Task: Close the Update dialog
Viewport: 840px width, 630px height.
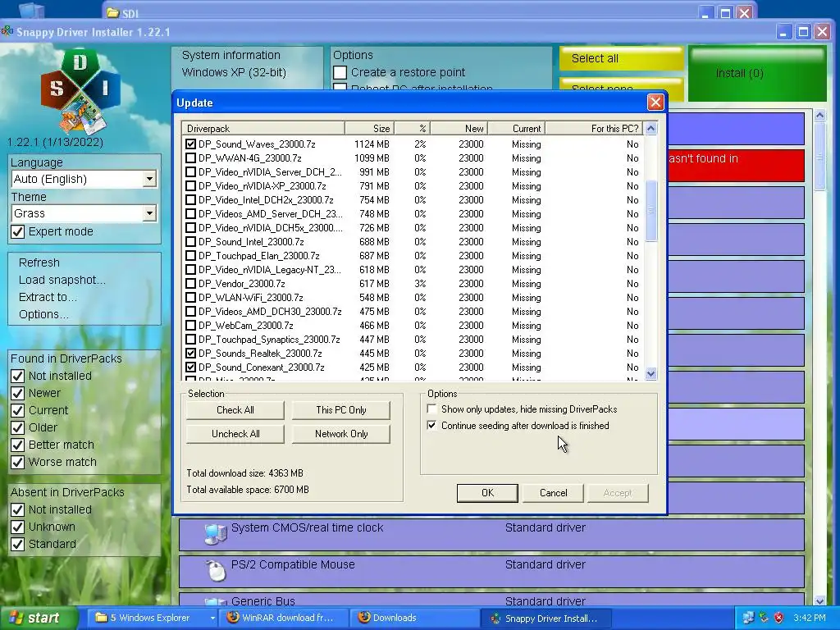Action: tap(655, 103)
